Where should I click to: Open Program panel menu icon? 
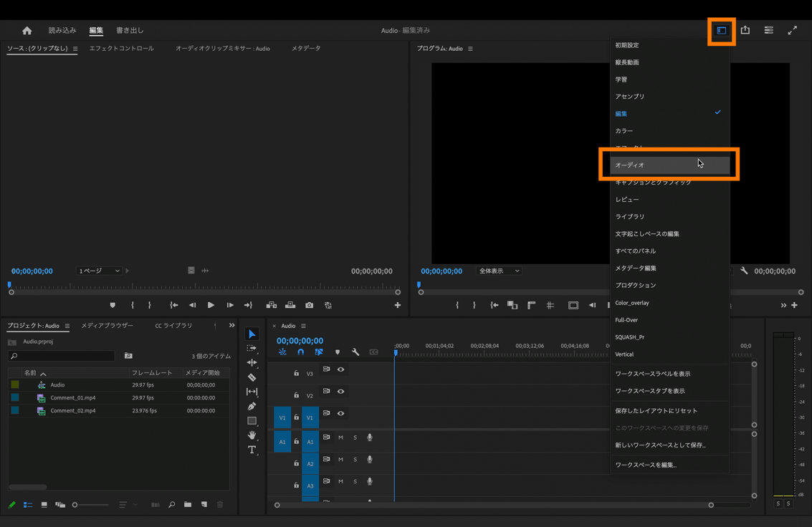(470, 49)
